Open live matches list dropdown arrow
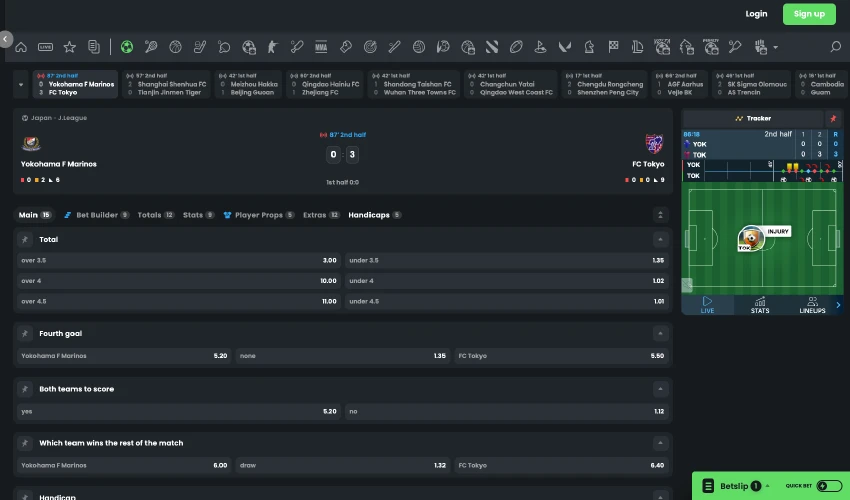This screenshot has width=850, height=500. (x=21, y=85)
